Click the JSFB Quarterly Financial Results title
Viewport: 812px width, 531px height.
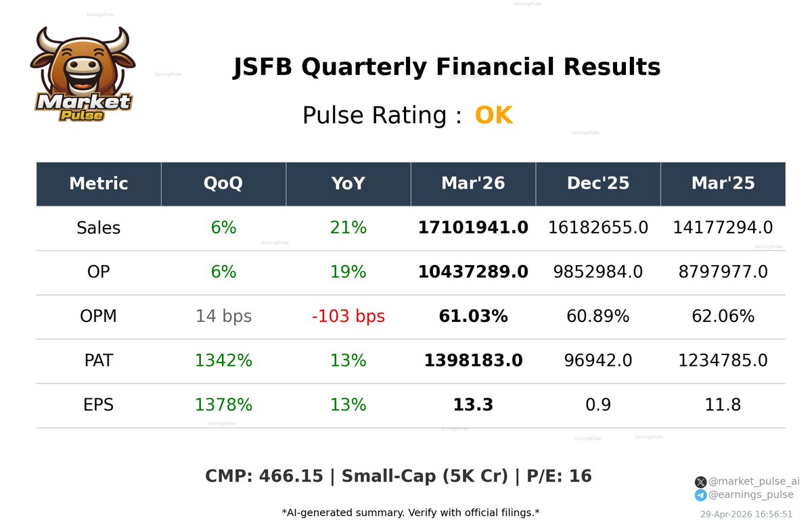(x=447, y=68)
